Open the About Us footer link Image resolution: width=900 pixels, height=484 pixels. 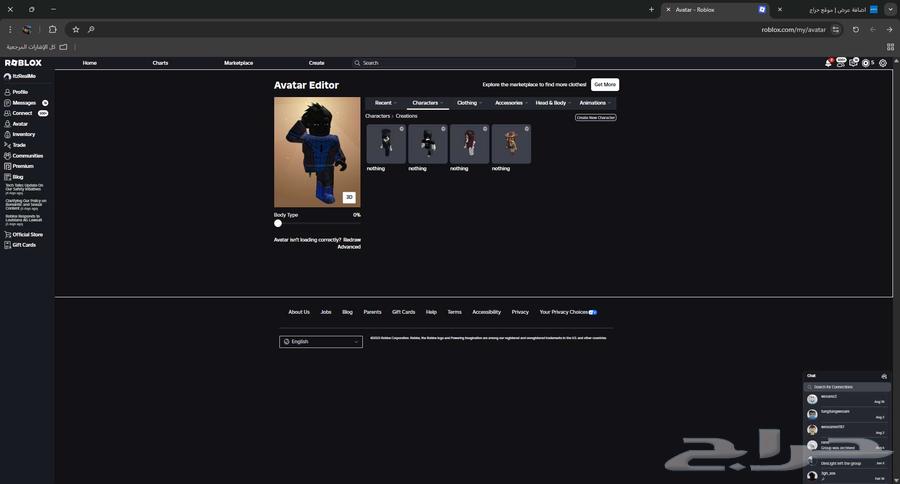tap(298, 312)
